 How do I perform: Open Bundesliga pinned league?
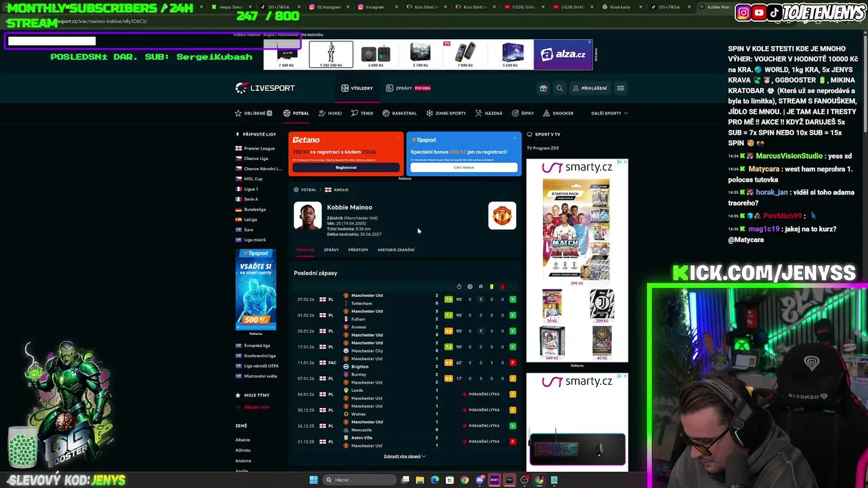point(251,209)
